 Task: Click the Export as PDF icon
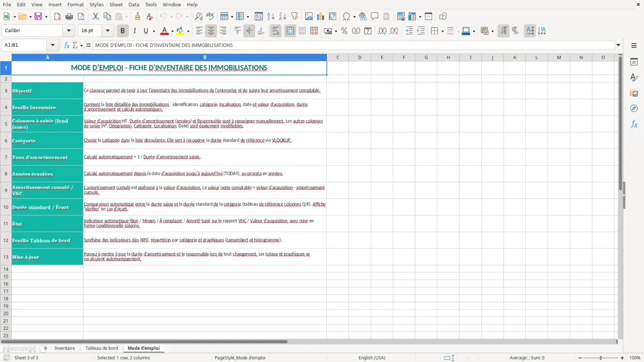coord(57,17)
